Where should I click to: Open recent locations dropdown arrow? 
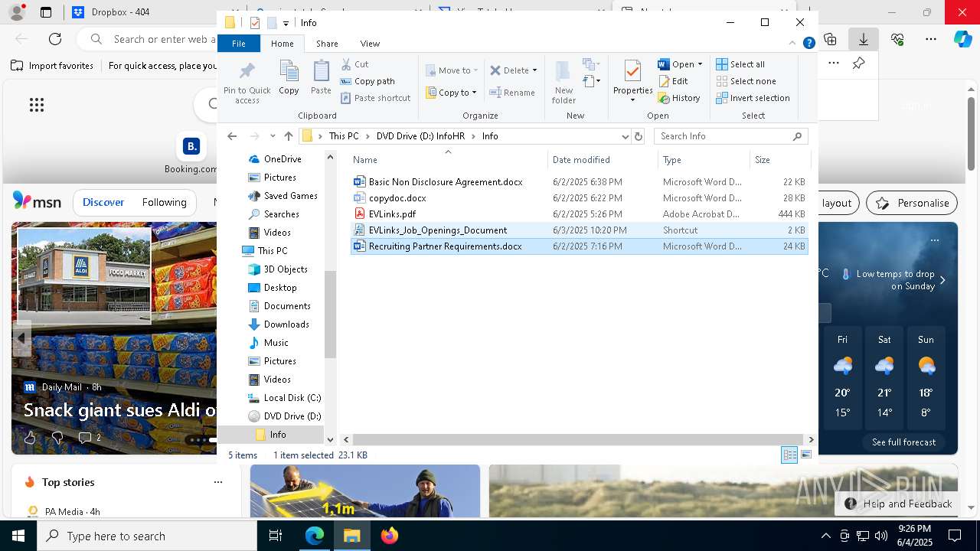point(273,136)
